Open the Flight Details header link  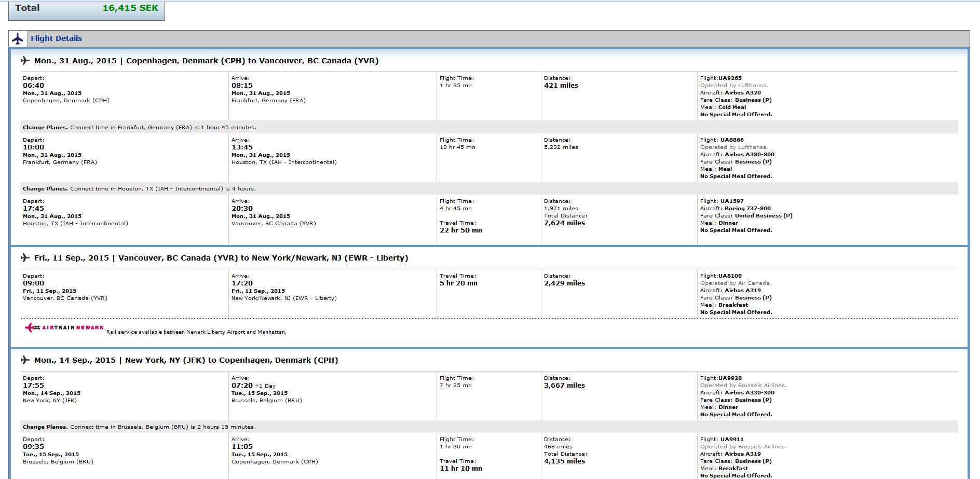click(56, 38)
